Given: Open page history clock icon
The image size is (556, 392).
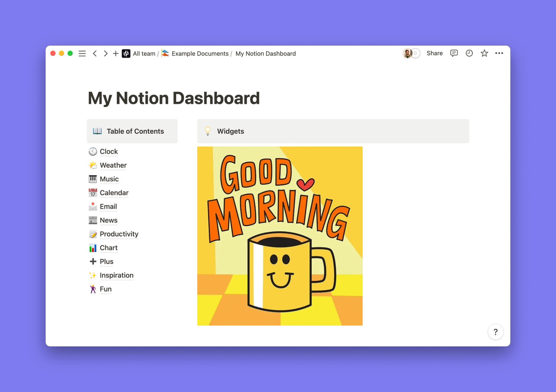Looking at the screenshot, I should coord(469,53).
